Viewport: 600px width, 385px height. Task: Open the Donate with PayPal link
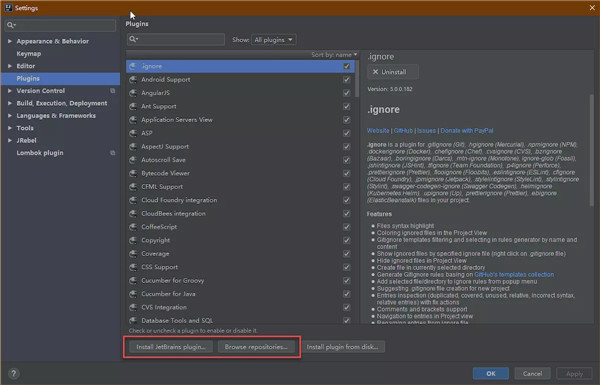point(467,131)
